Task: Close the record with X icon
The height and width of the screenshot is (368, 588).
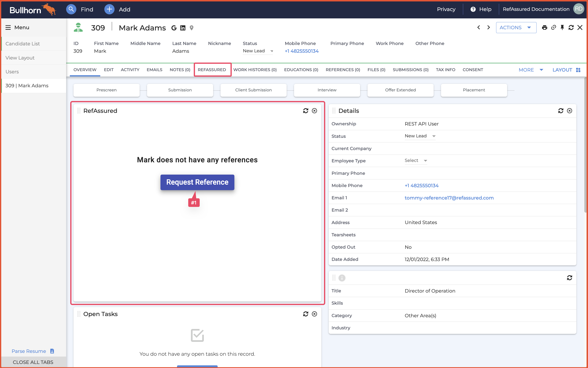Action: point(580,28)
